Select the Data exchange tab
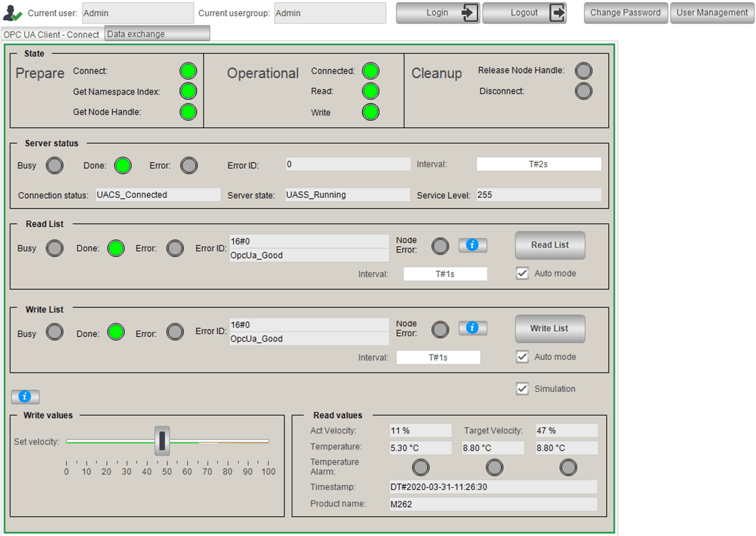The height and width of the screenshot is (536, 756). point(157,34)
